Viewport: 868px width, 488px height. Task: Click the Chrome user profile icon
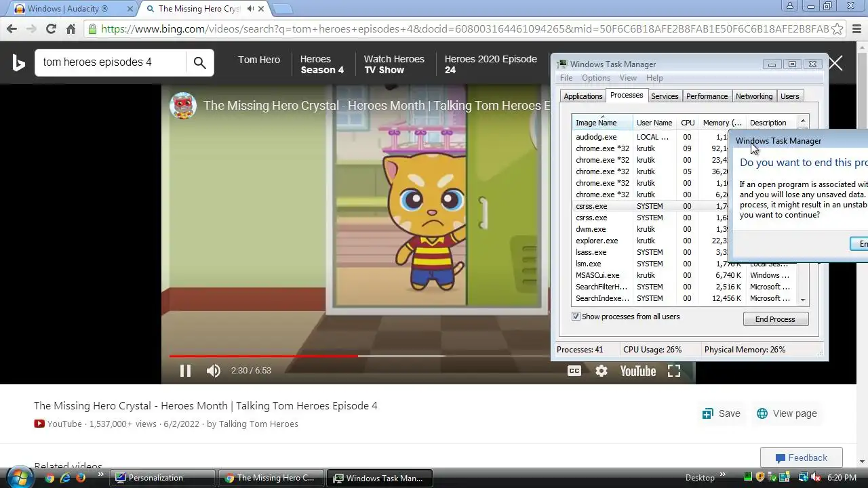(790, 6)
